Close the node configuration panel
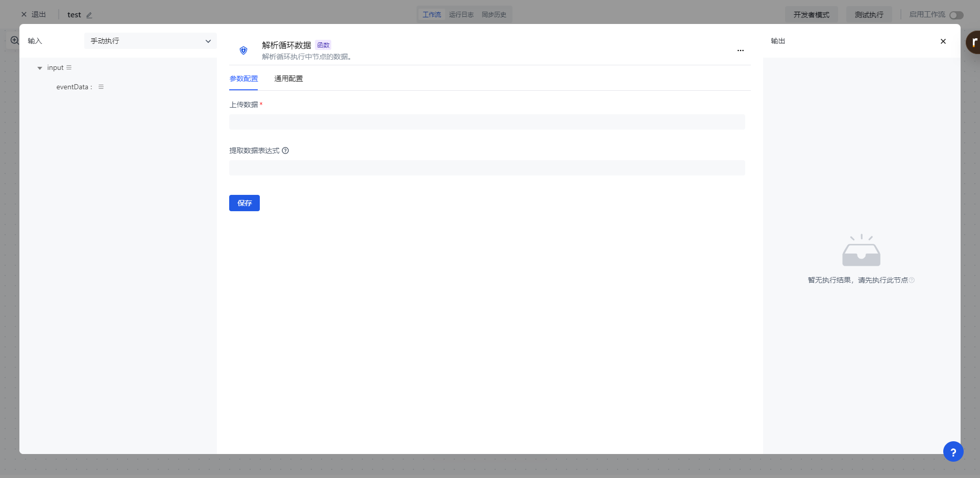The height and width of the screenshot is (478, 980). [943, 41]
